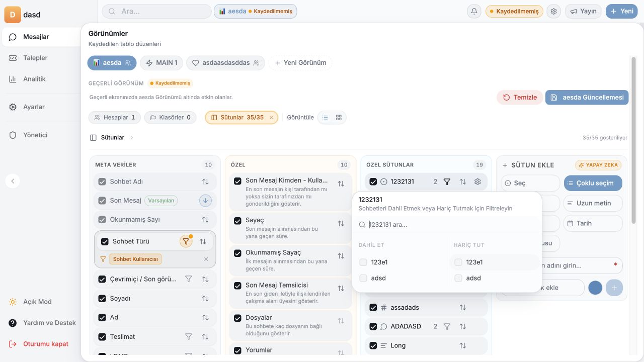Open the Hesaplar 1 filter
644x362 pixels.
click(115, 118)
